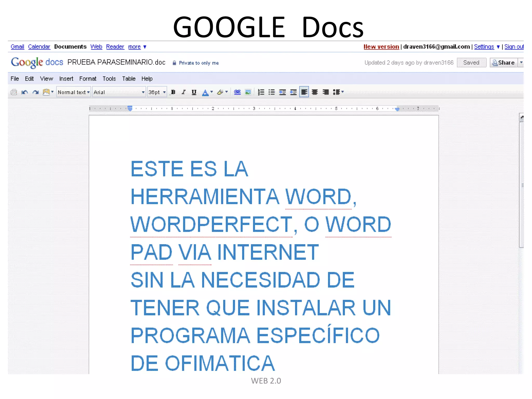
Task: Redo the last action
Action: pyautogui.click(x=36, y=92)
